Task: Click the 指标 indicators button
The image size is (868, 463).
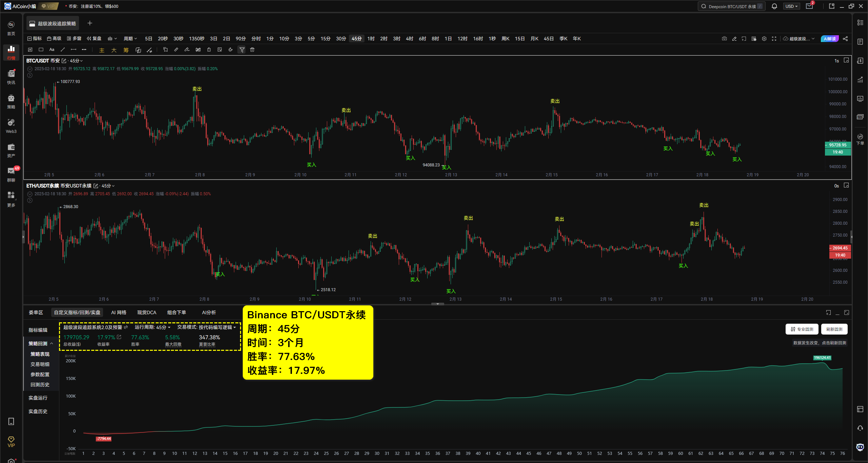Action: tap(34, 39)
